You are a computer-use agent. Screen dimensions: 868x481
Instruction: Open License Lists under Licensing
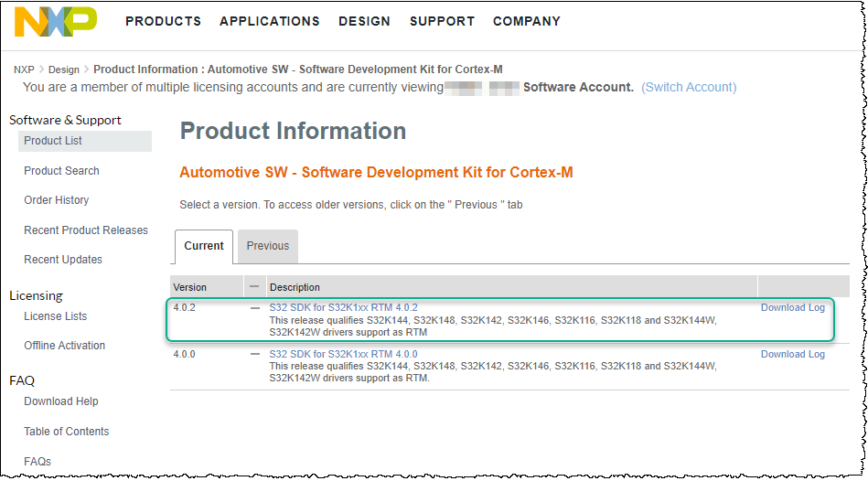[x=56, y=316]
